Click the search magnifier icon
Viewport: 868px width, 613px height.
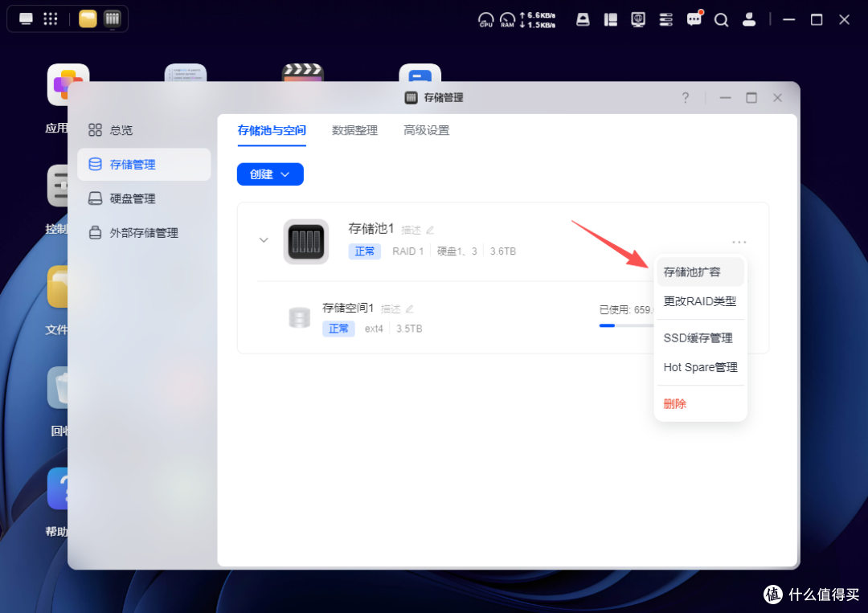point(721,20)
